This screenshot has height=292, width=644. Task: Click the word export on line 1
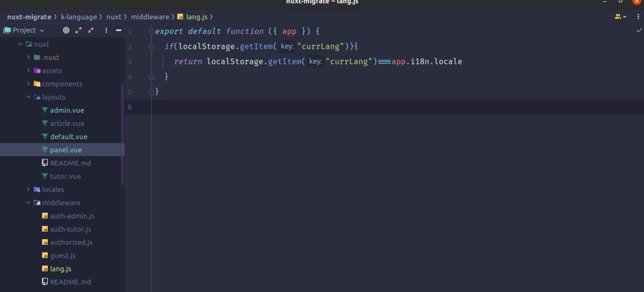click(x=169, y=31)
